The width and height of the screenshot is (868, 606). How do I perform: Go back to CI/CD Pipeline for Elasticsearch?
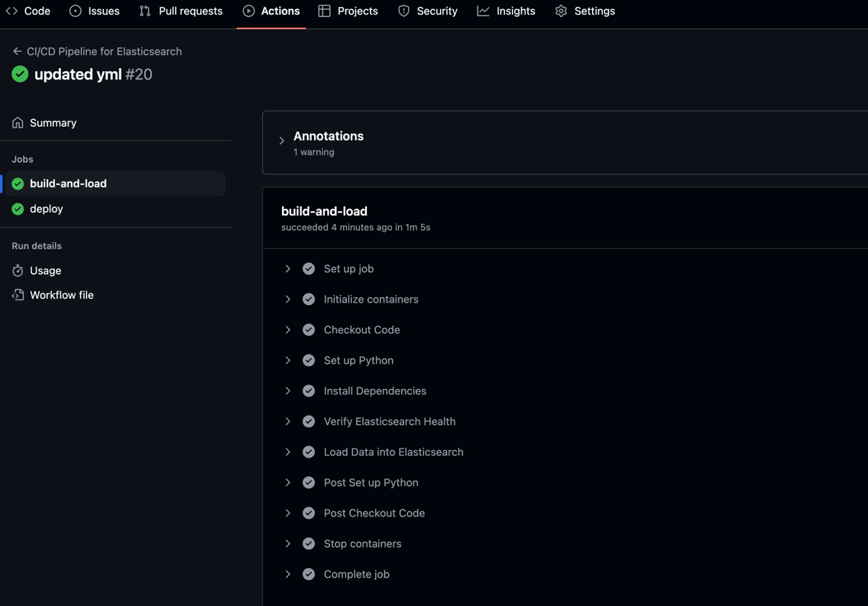pos(104,51)
